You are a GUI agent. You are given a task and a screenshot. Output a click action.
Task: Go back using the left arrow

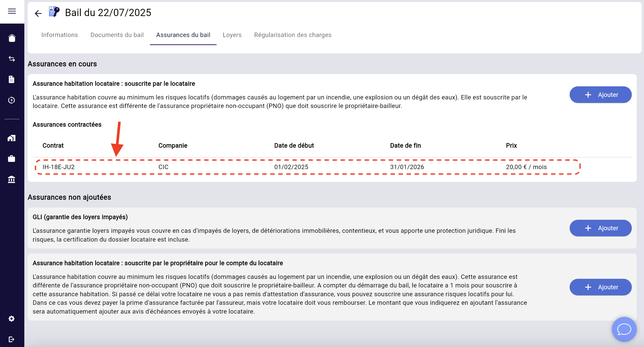(x=38, y=13)
